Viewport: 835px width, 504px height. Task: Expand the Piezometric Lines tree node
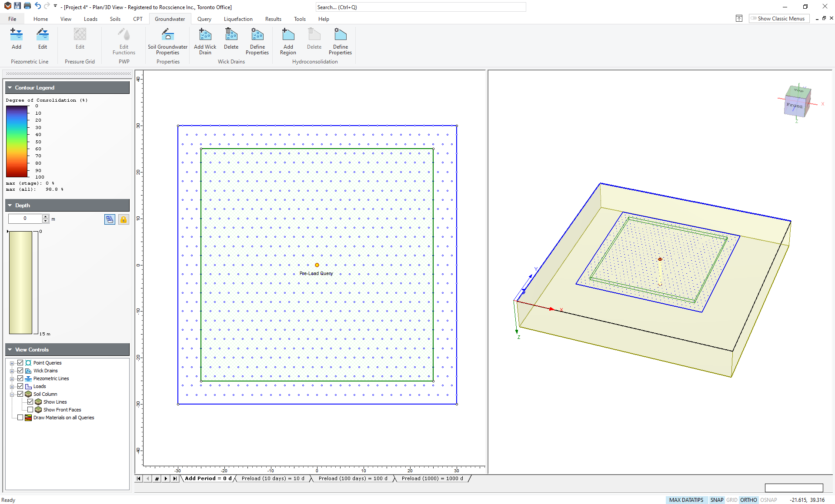[x=12, y=378]
